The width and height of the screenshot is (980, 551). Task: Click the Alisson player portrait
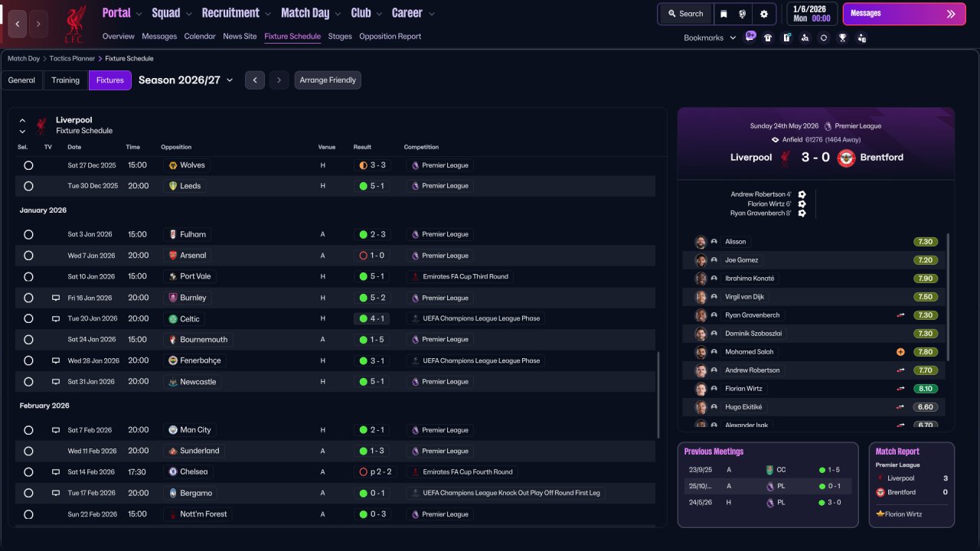(x=701, y=242)
